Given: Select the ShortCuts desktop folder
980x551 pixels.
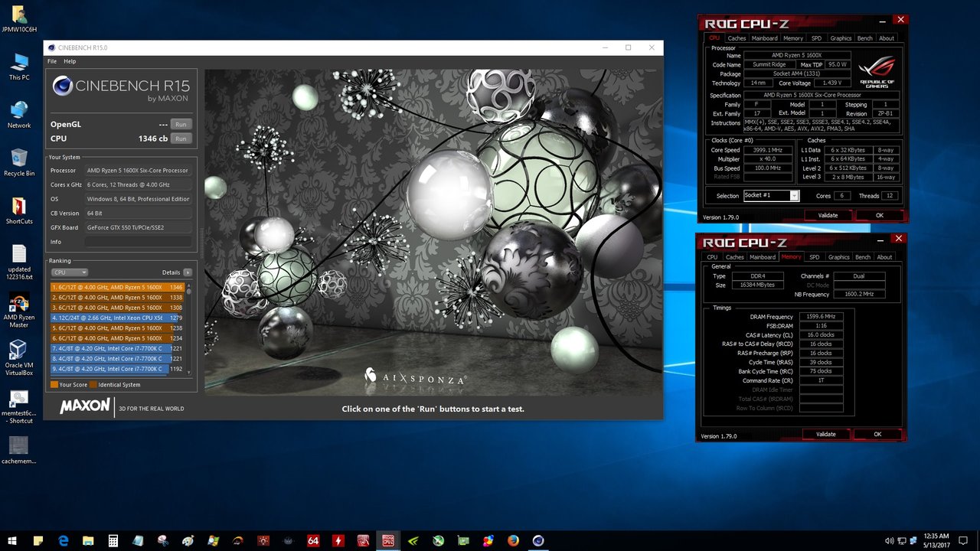Looking at the screenshot, I should [19, 210].
